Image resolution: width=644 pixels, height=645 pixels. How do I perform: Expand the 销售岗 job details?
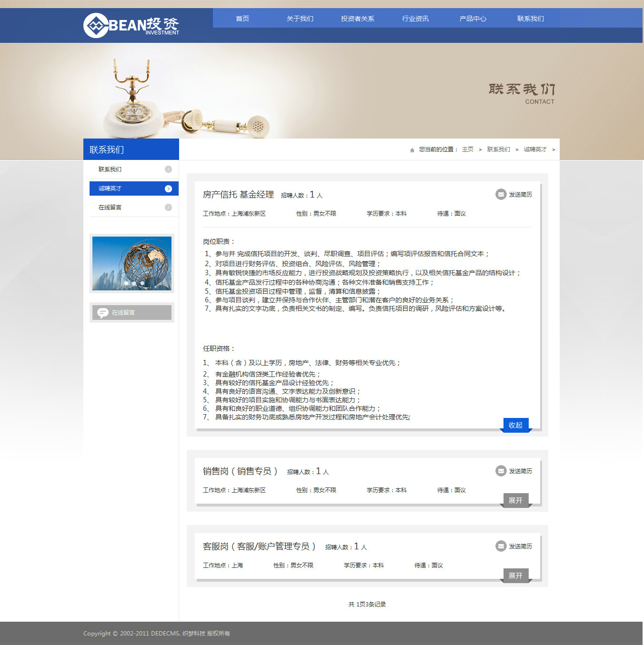tap(515, 500)
